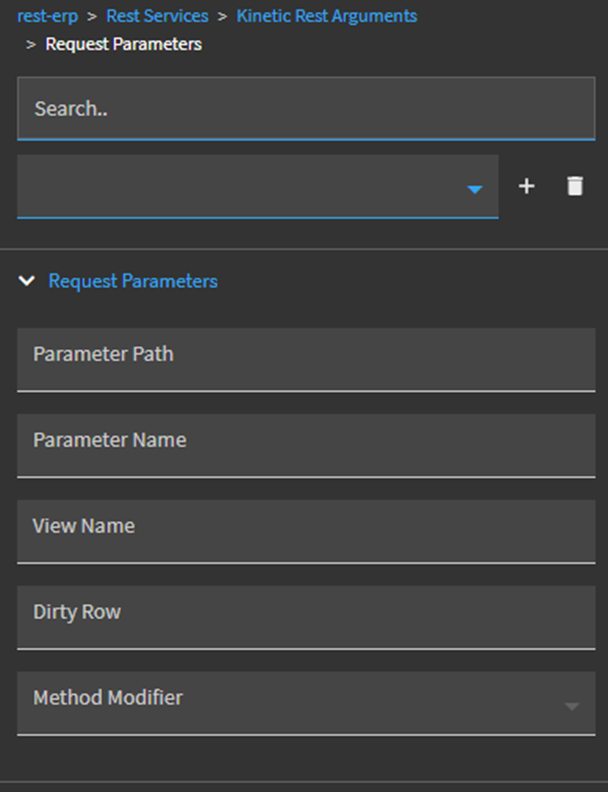Delete the selected parameter with the trash icon

click(x=575, y=186)
